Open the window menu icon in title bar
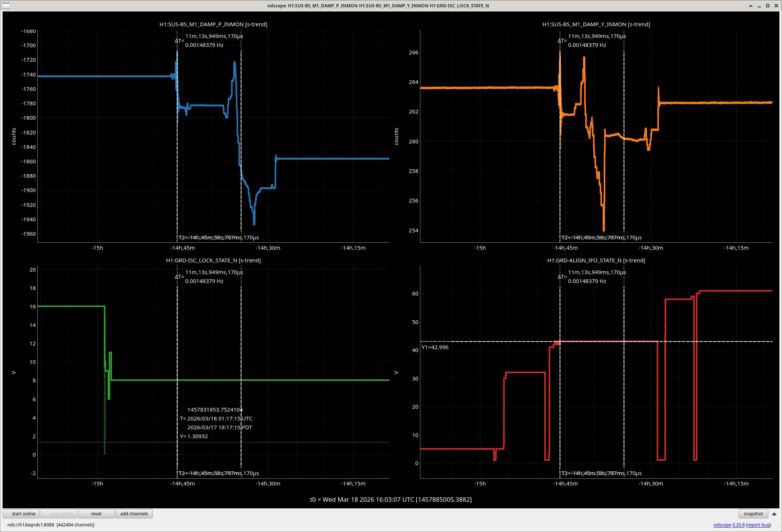 tap(6, 6)
